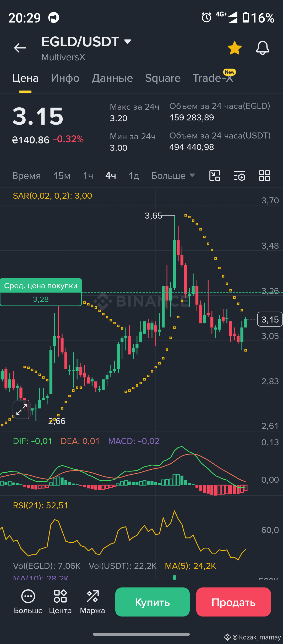
Task: Expand the Больше timeframe dropdown
Action: click(x=173, y=176)
